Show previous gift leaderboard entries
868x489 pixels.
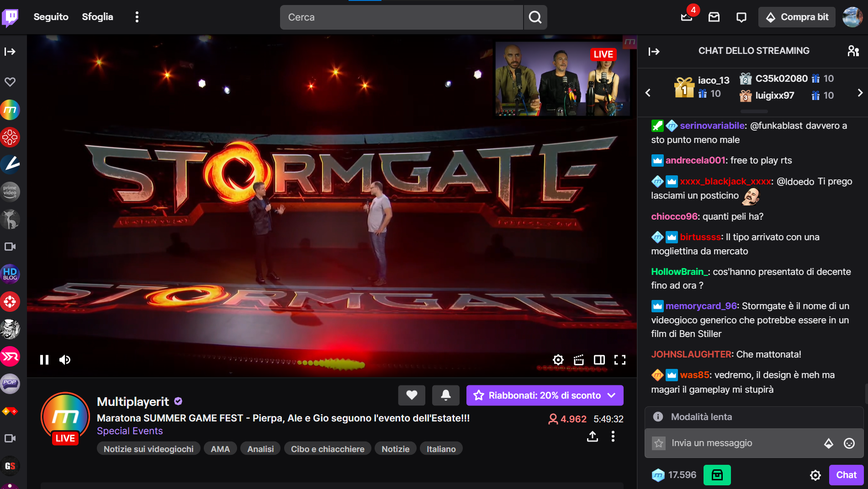tap(648, 93)
